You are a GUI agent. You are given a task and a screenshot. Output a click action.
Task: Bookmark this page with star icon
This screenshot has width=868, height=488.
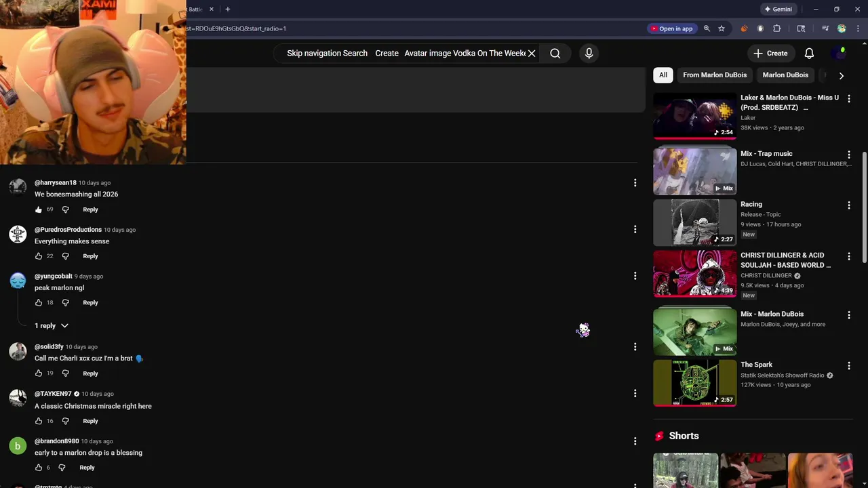[x=722, y=28]
